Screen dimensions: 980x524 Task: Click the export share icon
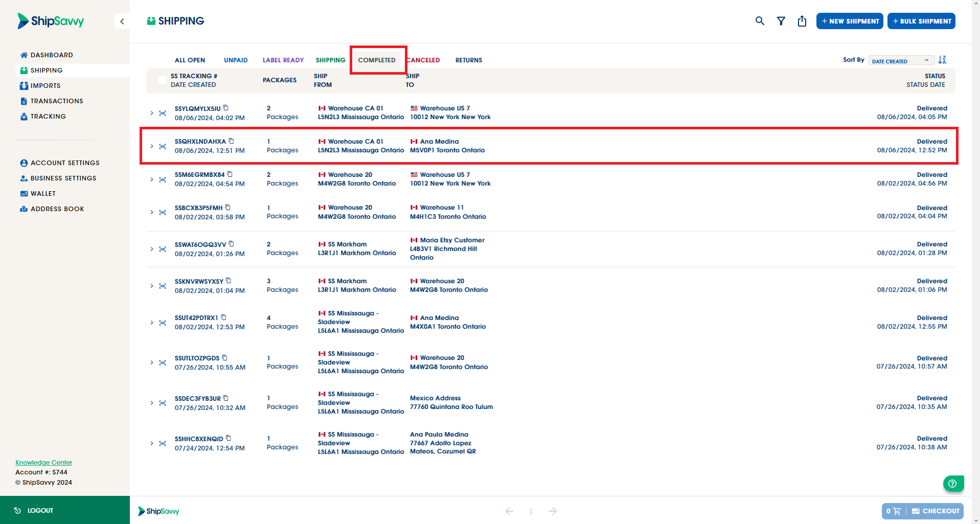(802, 21)
